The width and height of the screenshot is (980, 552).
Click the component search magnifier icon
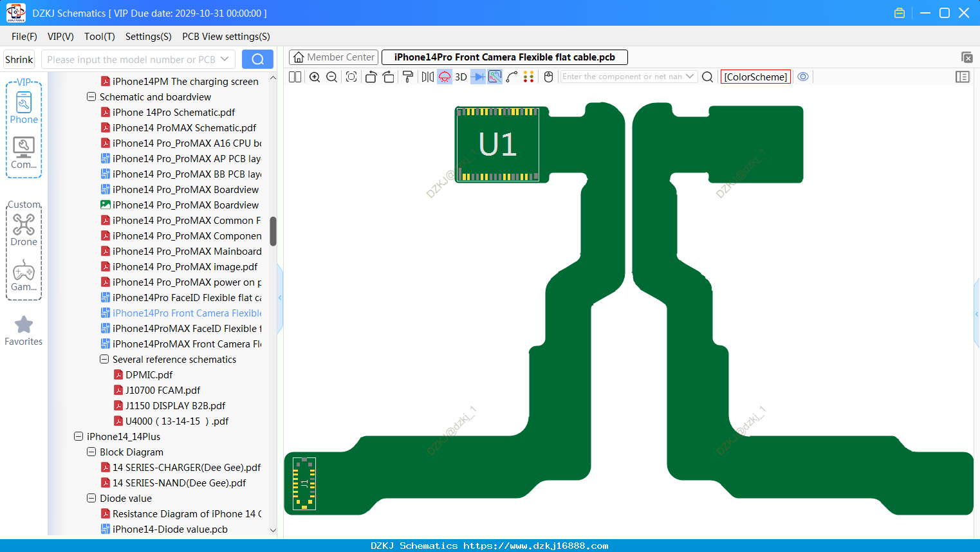[x=707, y=77]
